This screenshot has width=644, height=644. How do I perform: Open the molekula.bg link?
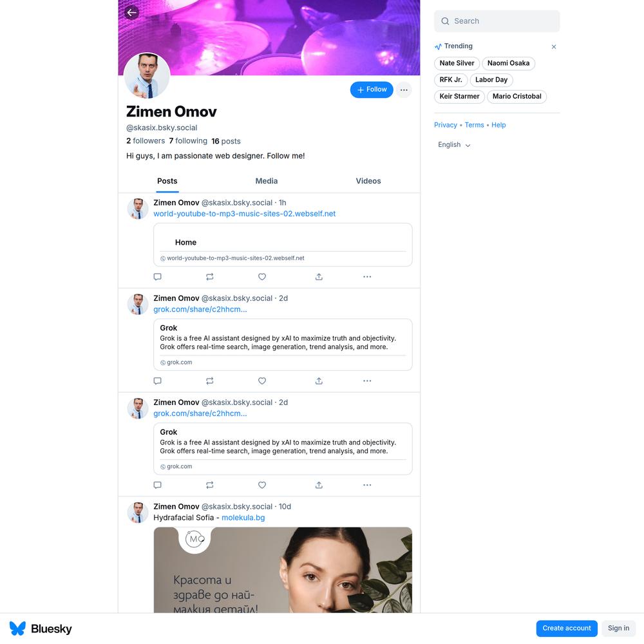(x=243, y=518)
